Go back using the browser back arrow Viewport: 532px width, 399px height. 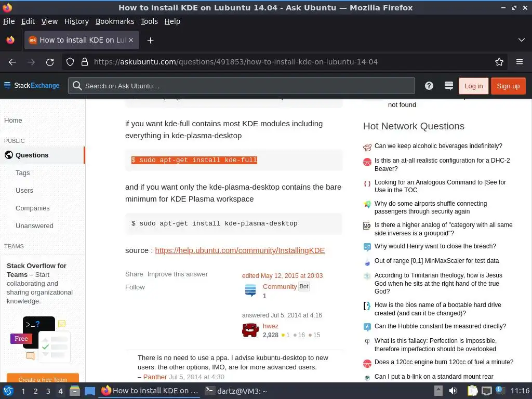[12, 62]
